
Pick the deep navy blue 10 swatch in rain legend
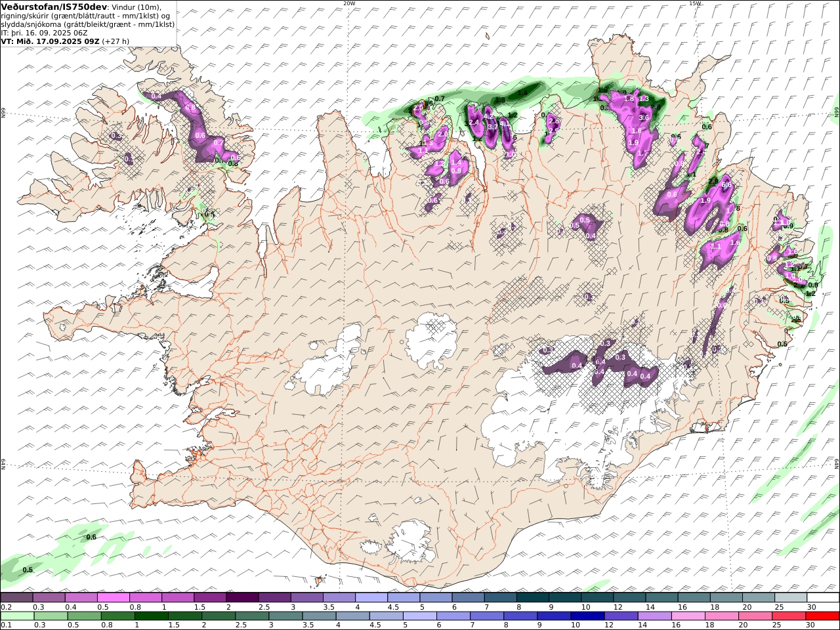(587, 616)
